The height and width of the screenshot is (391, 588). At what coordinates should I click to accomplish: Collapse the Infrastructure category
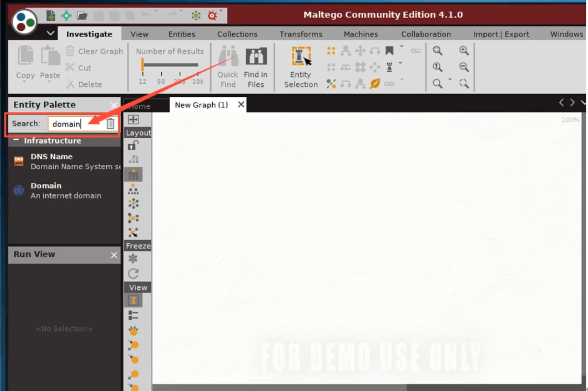16,140
